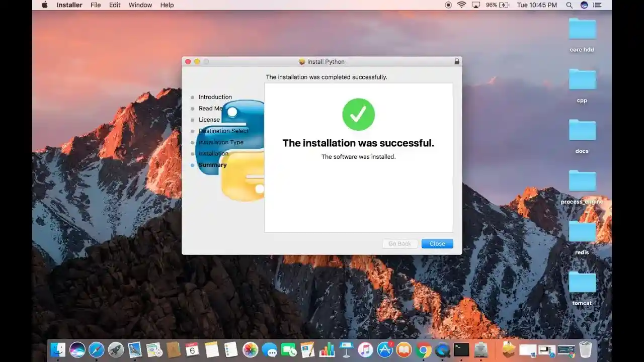The height and width of the screenshot is (362, 644).
Task: Open Calendar in the Dock
Action: coord(193,349)
